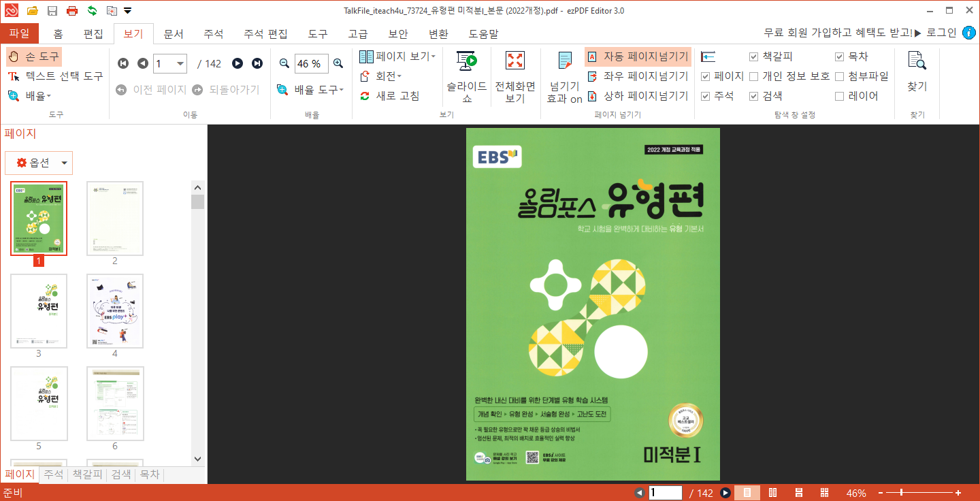Select two-page continuous layout in status bar
Screen dimensions: 980x501
pos(824,493)
